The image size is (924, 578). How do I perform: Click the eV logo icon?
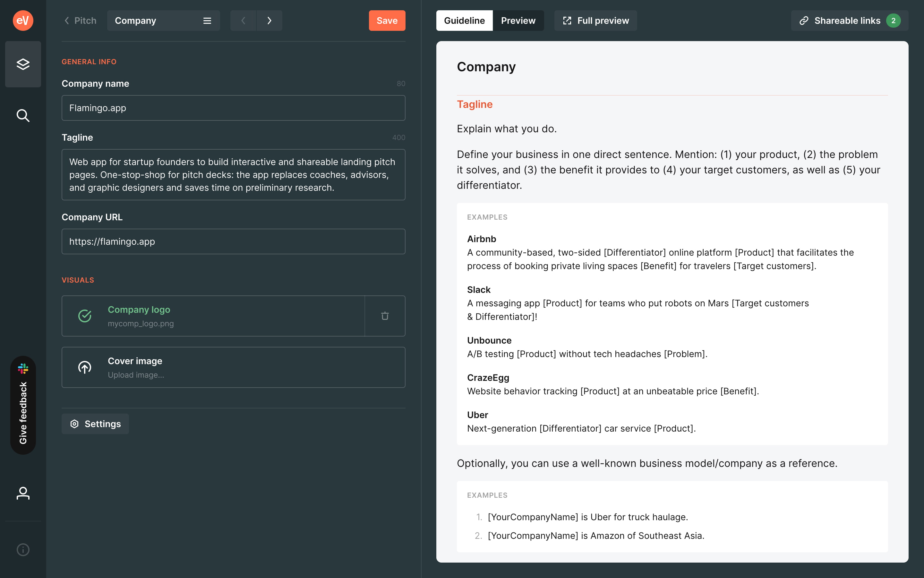pyautogui.click(x=23, y=21)
